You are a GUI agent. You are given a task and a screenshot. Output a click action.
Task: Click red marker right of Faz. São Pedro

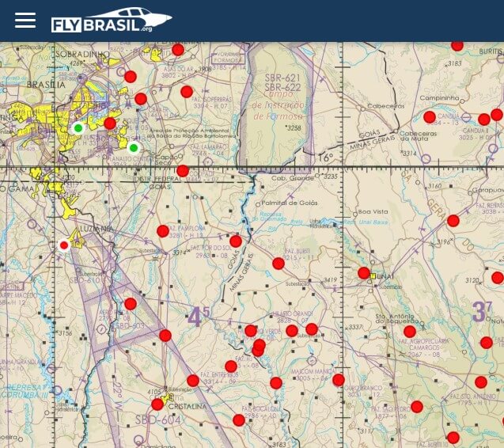tap(417, 407)
